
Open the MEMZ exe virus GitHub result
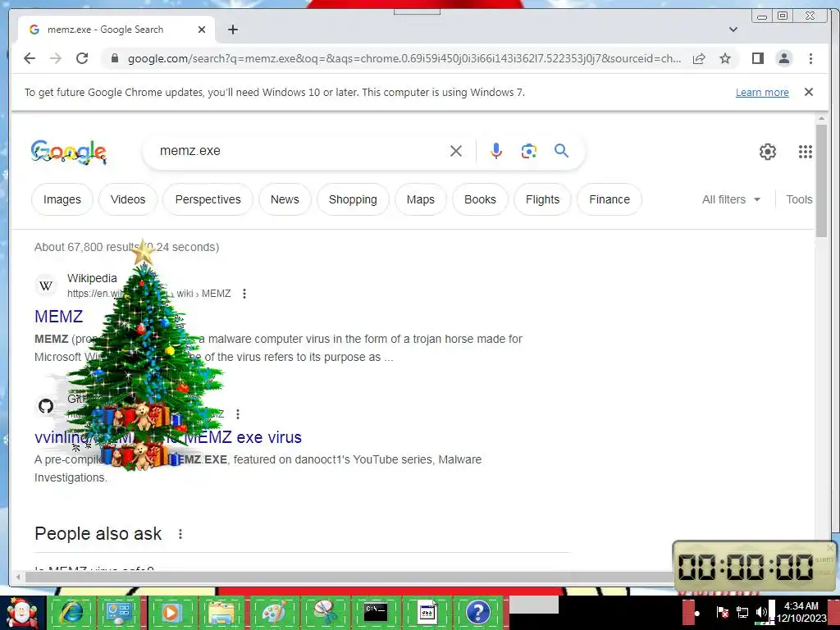[x=167, y=437]
